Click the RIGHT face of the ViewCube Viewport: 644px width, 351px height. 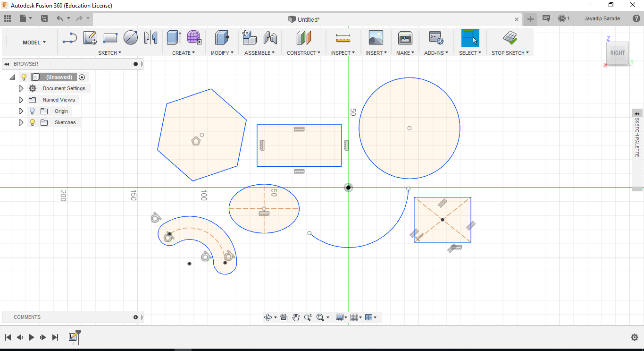click(x=617, y=53)
